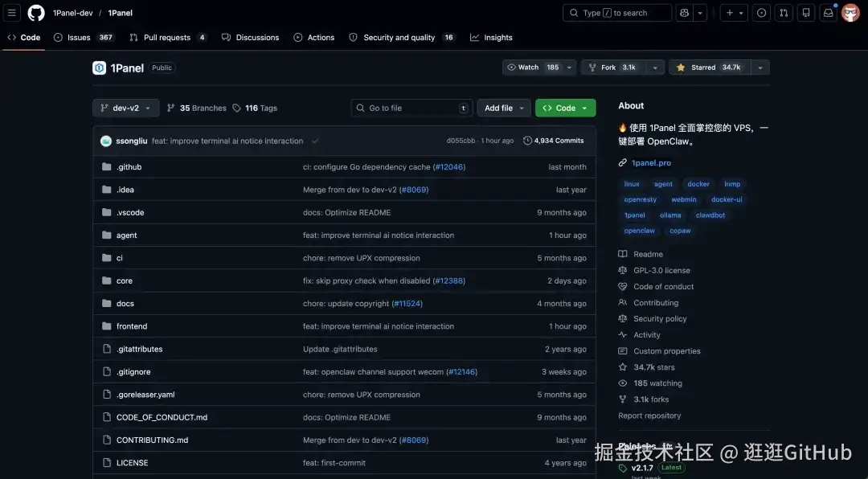Open the .github folder

129,166
